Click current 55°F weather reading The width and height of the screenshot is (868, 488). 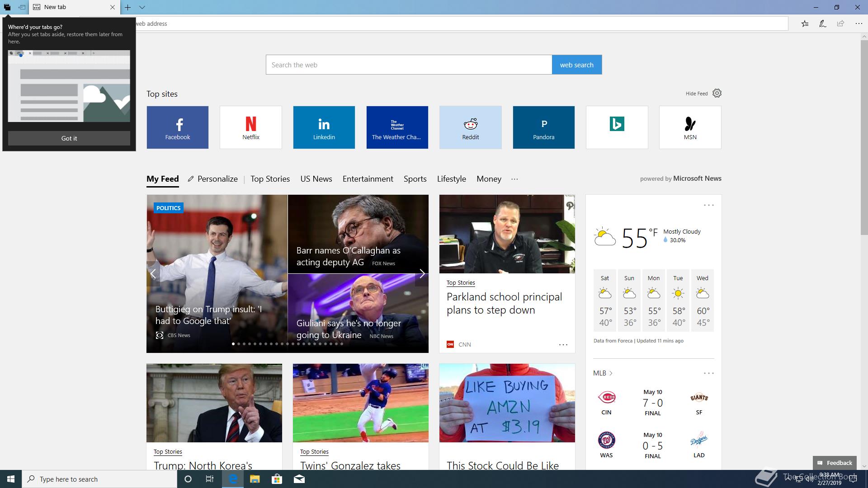(x=639, y=238)
